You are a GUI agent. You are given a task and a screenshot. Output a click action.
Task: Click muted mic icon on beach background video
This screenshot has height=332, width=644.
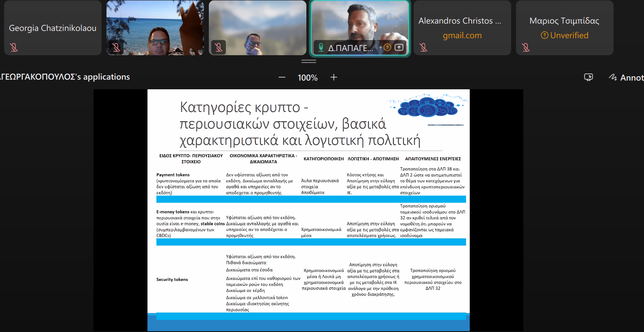coord(116,47)
